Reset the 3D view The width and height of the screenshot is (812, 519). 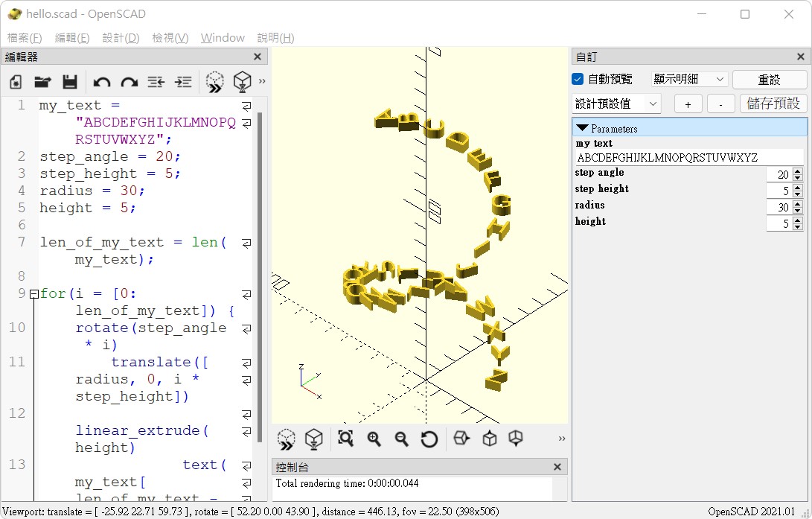[429, 439]
